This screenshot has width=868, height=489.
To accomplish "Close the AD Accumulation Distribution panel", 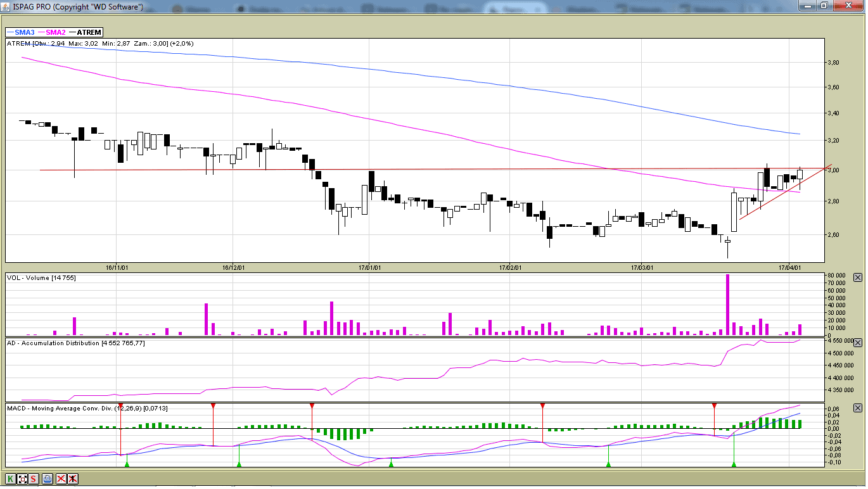I will point(858,343).
